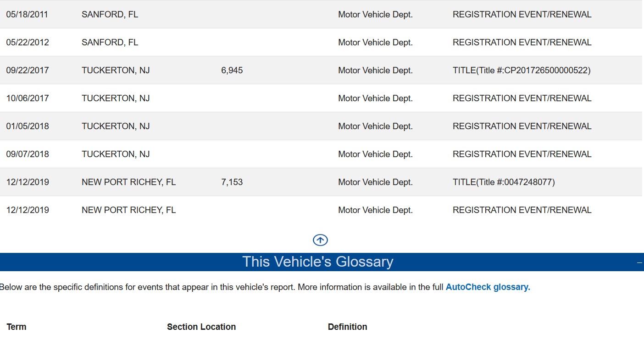Viewport: 644px width, 339px height.
Task: Click the Definition column header
Action: coord(348,327)
